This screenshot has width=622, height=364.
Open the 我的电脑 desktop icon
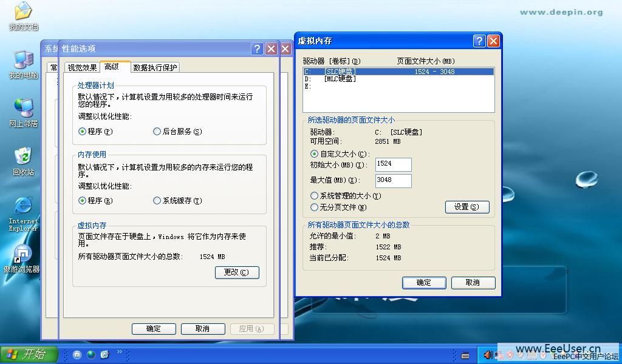pyautogui.click(x=23, y=60)
